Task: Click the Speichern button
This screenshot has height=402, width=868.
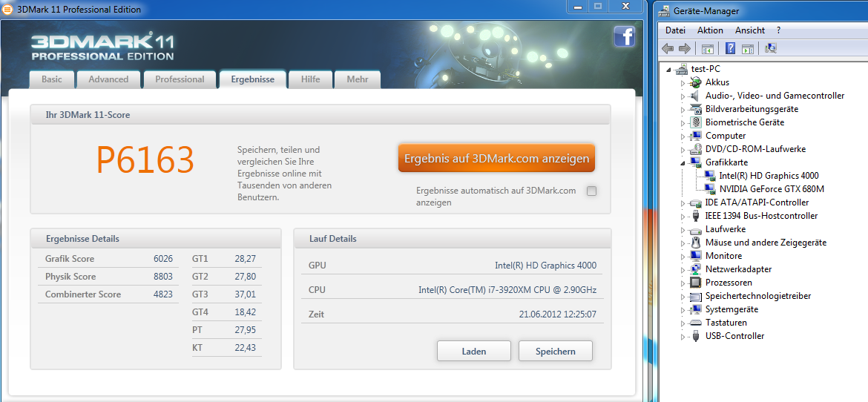Action: pos(555,351)
